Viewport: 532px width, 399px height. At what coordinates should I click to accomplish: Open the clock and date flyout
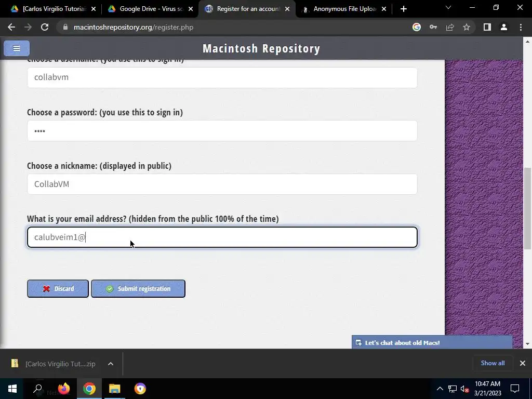tap(487, 389)
